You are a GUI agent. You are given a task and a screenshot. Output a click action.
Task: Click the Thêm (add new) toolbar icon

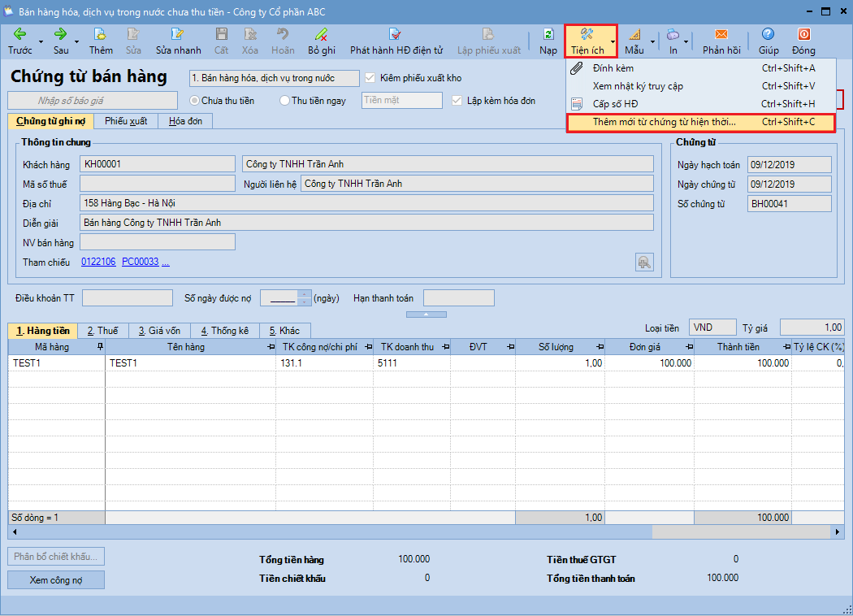click(101, 35)
